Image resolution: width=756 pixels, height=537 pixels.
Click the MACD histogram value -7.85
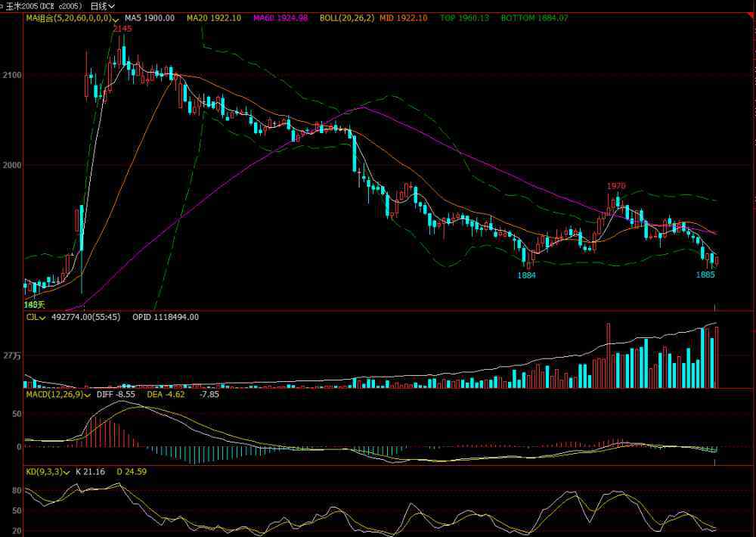point(209,395)
